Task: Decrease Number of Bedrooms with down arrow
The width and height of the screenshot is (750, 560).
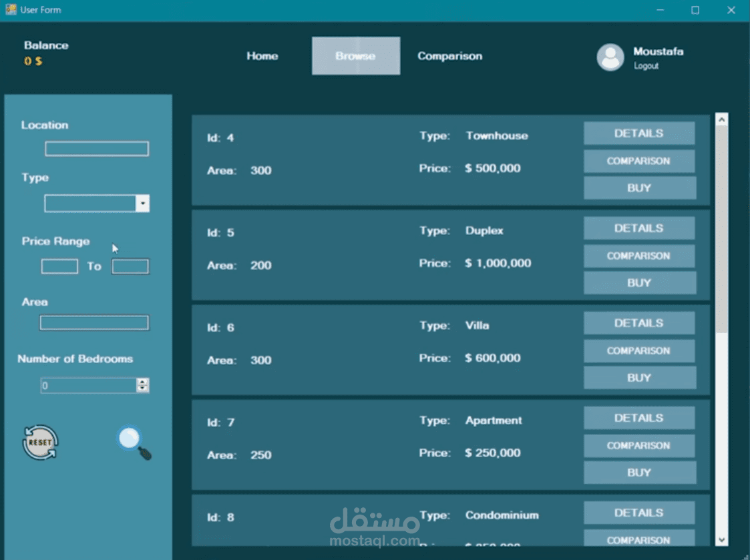Action: pos(142,388)
